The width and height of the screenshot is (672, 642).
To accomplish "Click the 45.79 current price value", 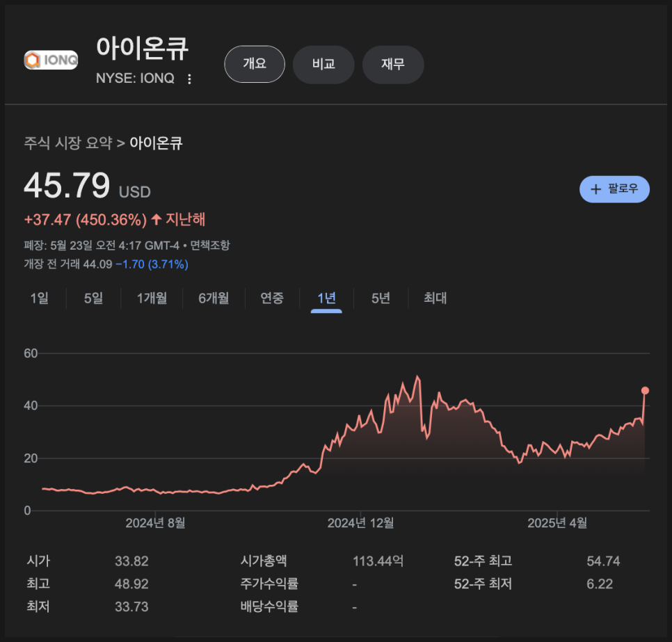I will coord(67,186).
